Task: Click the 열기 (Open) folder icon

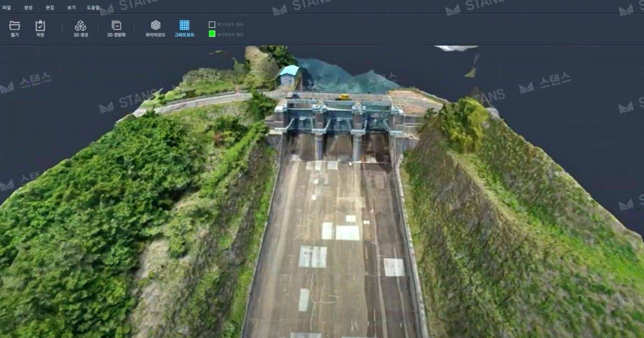Action: click(15, 26)
